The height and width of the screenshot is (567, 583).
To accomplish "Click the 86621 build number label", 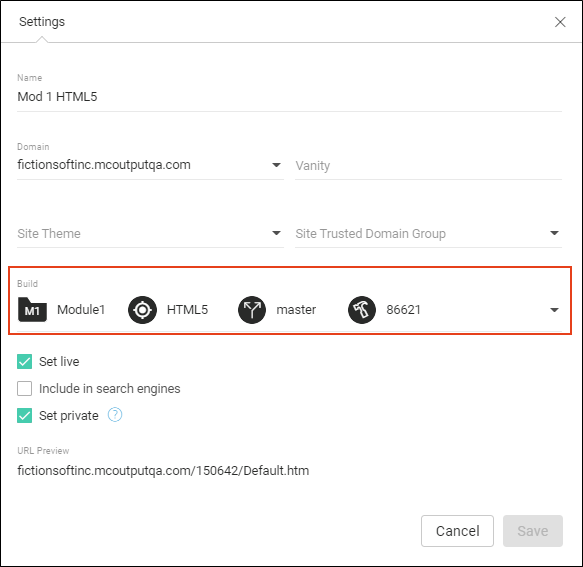I will tap(403, 310).
